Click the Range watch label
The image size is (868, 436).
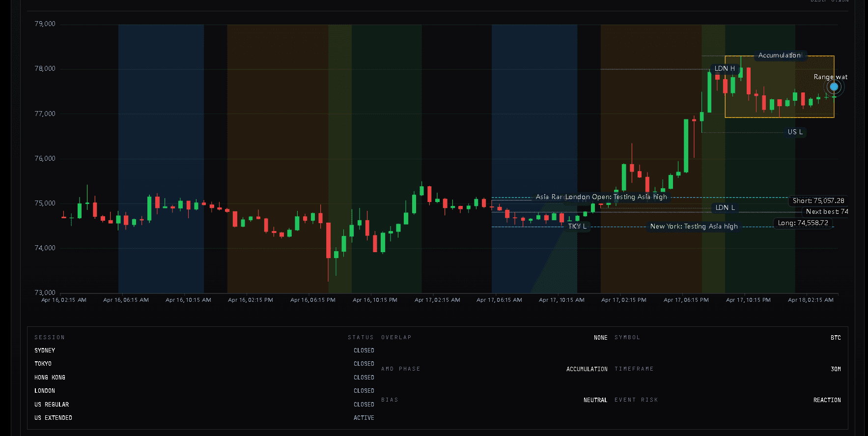pyautogui.click(x=830, y=77)
